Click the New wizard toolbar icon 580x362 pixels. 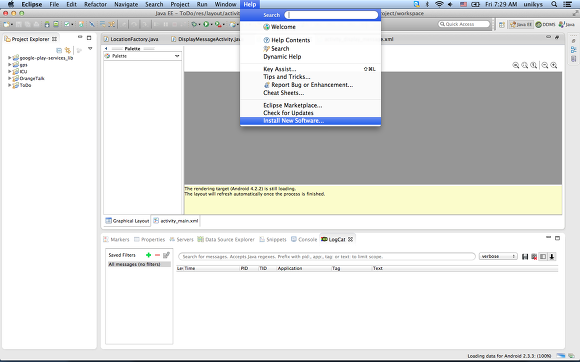(6, 24)
